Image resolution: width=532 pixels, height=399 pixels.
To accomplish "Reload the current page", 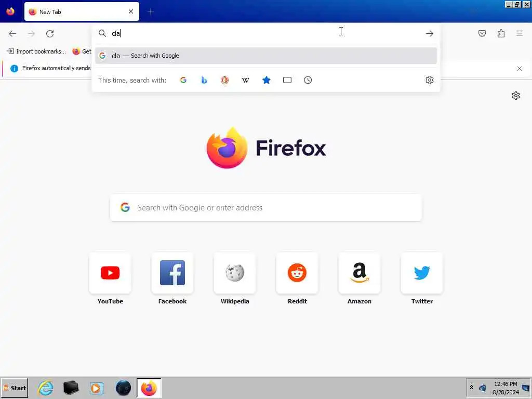I will tap(50, 34).
